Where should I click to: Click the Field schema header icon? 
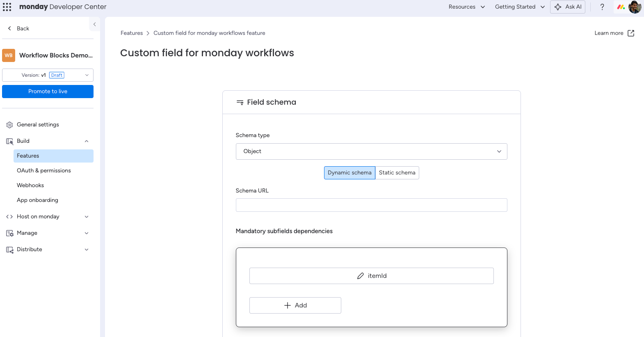click(240, 102)
